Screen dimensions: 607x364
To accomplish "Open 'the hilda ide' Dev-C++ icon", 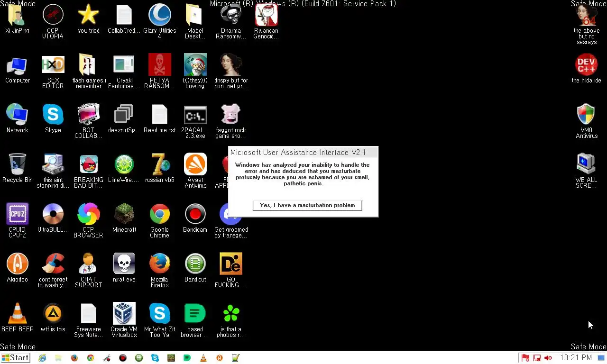I will click(x=587, y=68).
